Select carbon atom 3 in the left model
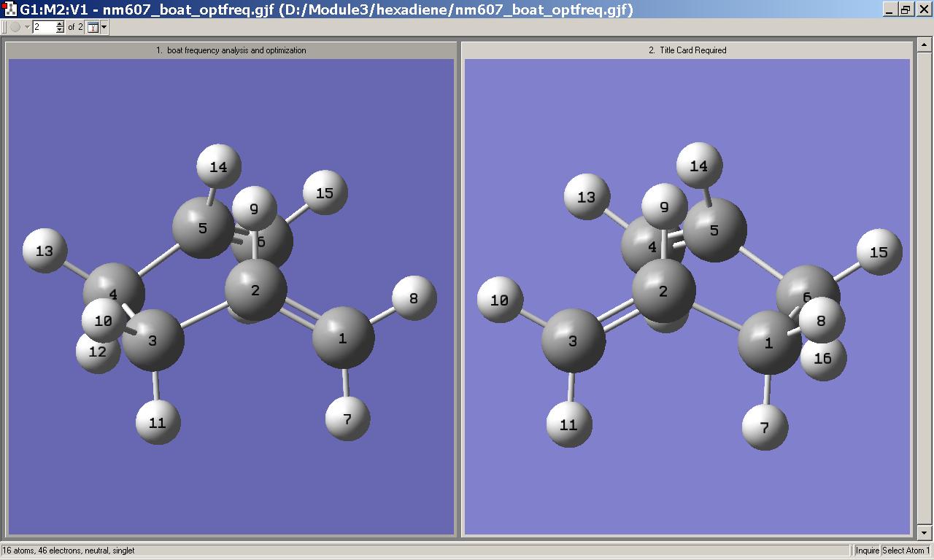Screen dimensions: 934x560 point(153,340)
